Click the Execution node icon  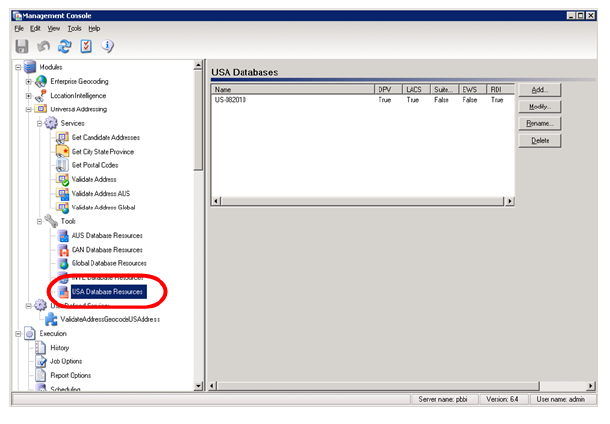point(30,333)
